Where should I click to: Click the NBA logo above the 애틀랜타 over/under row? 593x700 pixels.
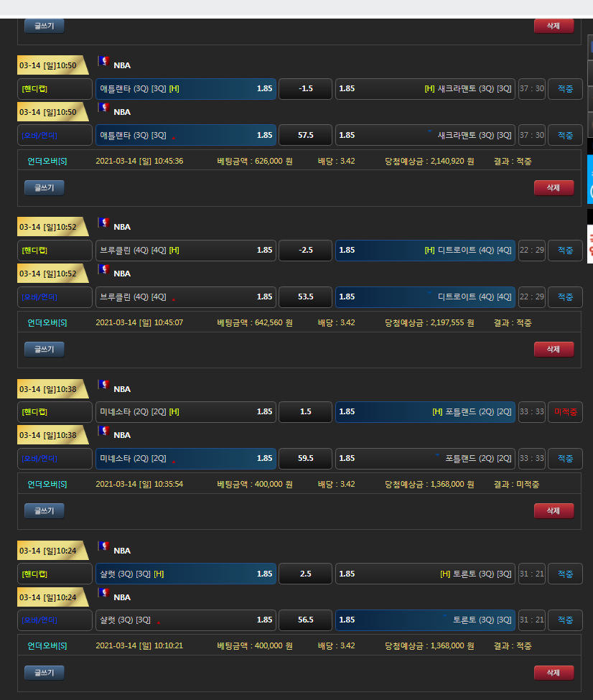point(104,108)
